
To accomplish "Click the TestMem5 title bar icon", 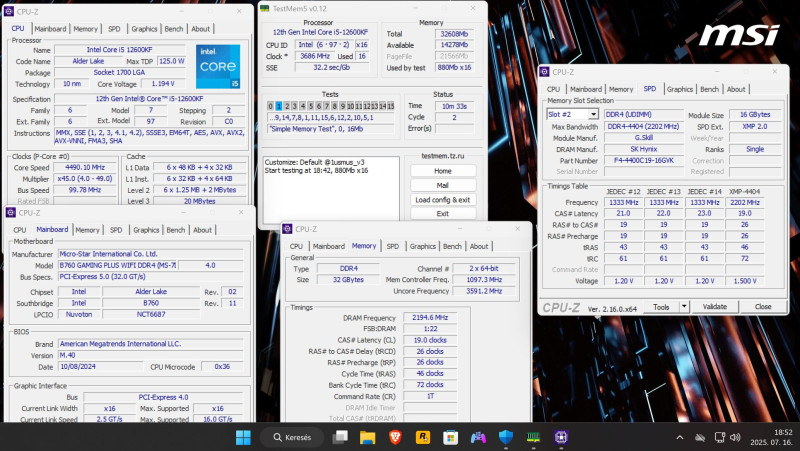I will 265,8.
